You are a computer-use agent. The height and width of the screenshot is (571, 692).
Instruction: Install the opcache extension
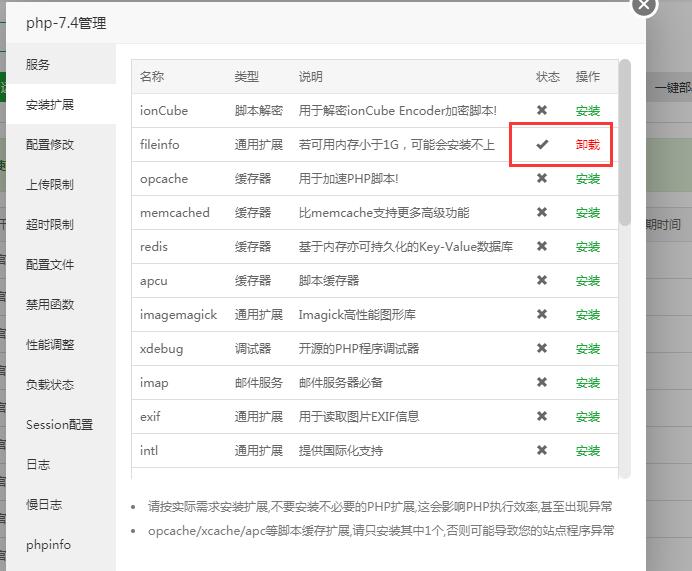coord(587,178)
